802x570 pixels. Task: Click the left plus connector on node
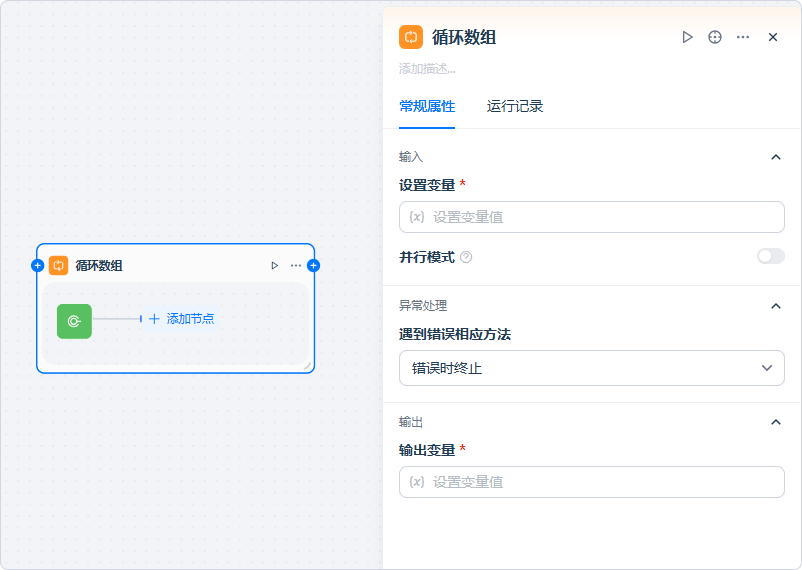click(37, 266)
